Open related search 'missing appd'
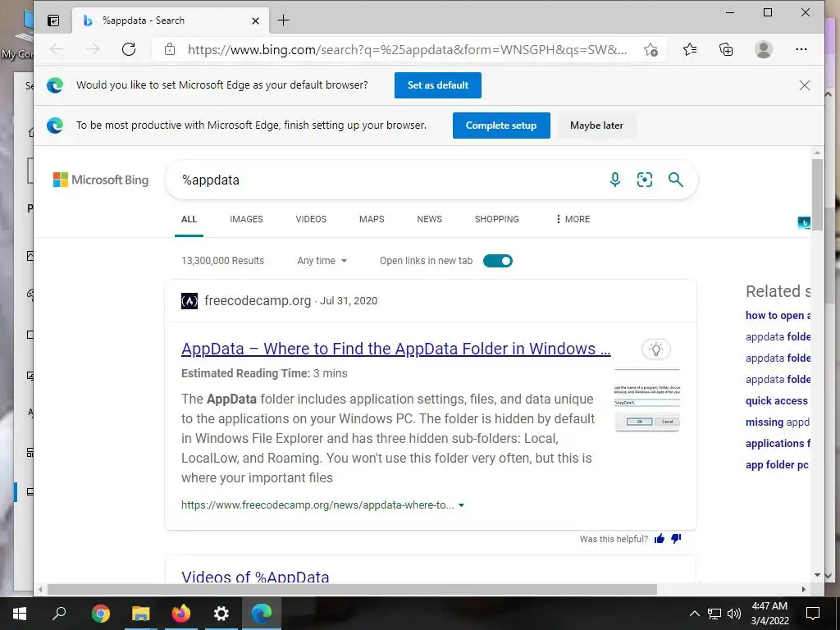840x630 pixels. (x=778, y=422)
